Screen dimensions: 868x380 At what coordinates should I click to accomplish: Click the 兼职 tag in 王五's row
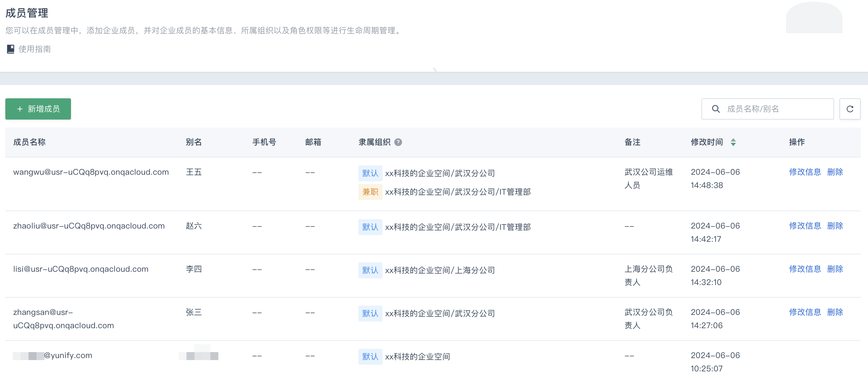(x=370, y=192)
